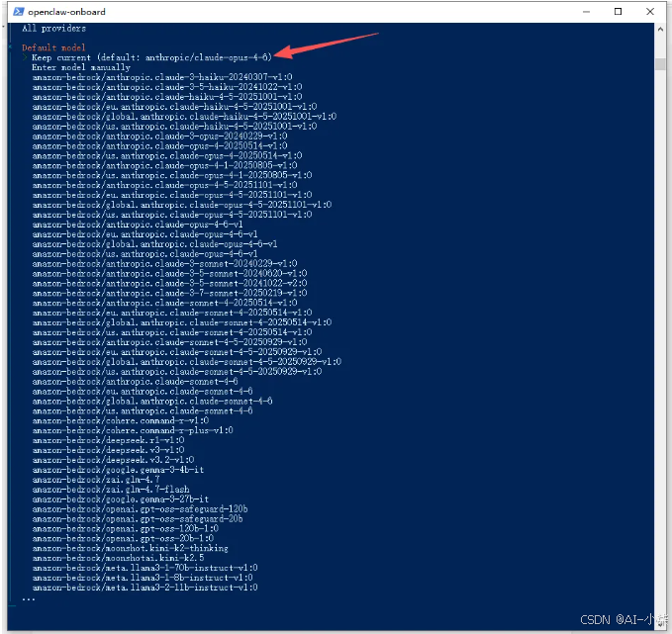Pick amazon-bedrock/us.anthropic.claude-sonnet-4-6

pyautogui.click(x=143, y=411)
